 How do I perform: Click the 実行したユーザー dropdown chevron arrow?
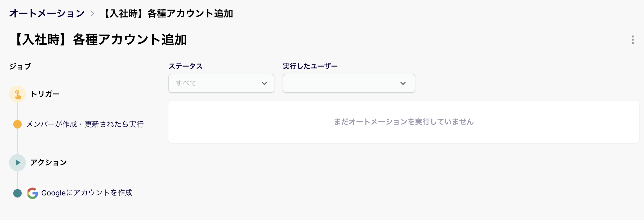pyautogui.click(x=403, y=83)
